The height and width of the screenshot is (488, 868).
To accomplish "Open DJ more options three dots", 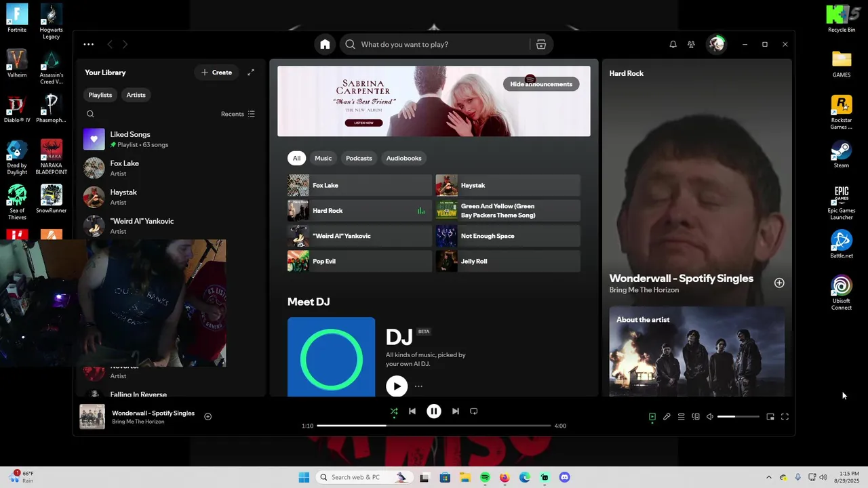I will [x=418, y=386].
